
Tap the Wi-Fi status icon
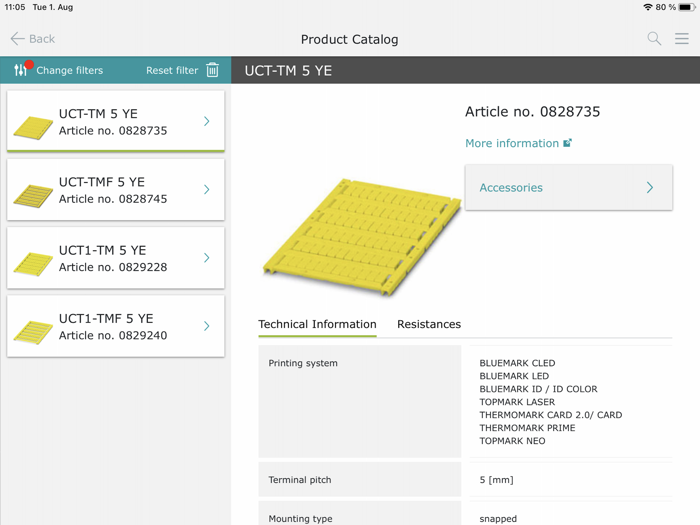[648, 7]
